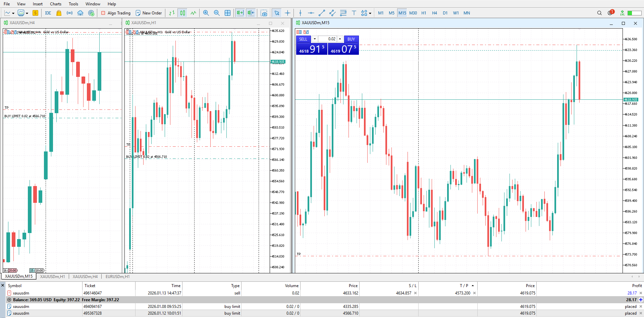This screenshot has width=644, height=318.
Task: Click the Zoom Out magnifier icon
Action: tap(217, 13)
